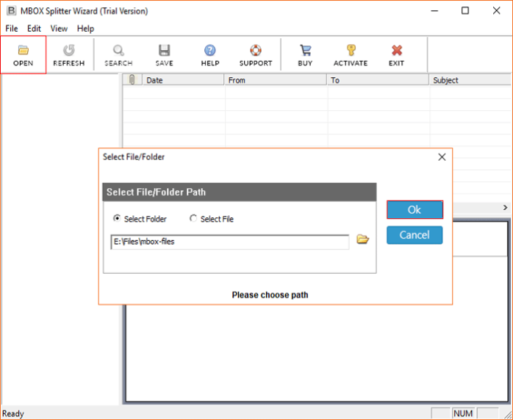
Task: Open the View menu
Action: (59, 29)
